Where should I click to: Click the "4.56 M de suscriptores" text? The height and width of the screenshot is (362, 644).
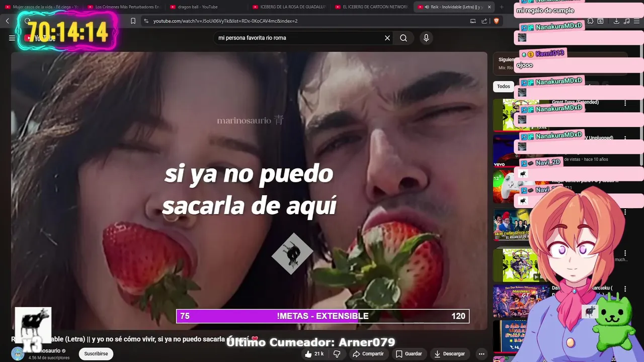click(49, 358)
